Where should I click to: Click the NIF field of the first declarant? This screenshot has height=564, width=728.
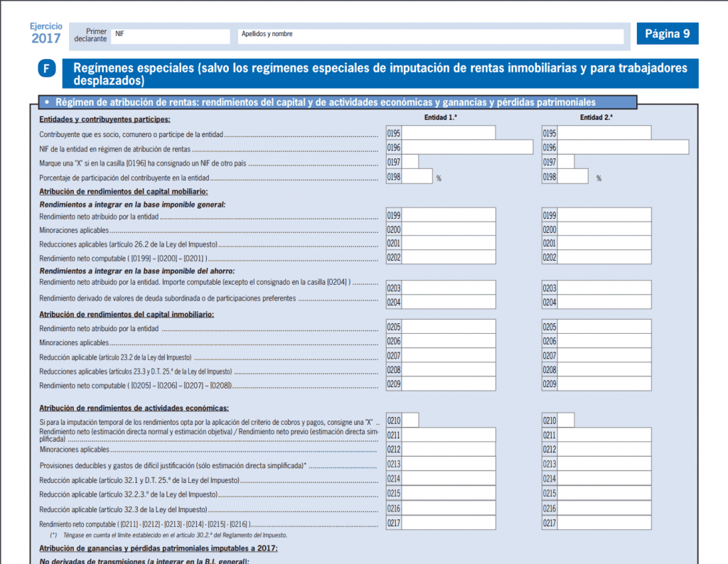(x=171, y=36)
